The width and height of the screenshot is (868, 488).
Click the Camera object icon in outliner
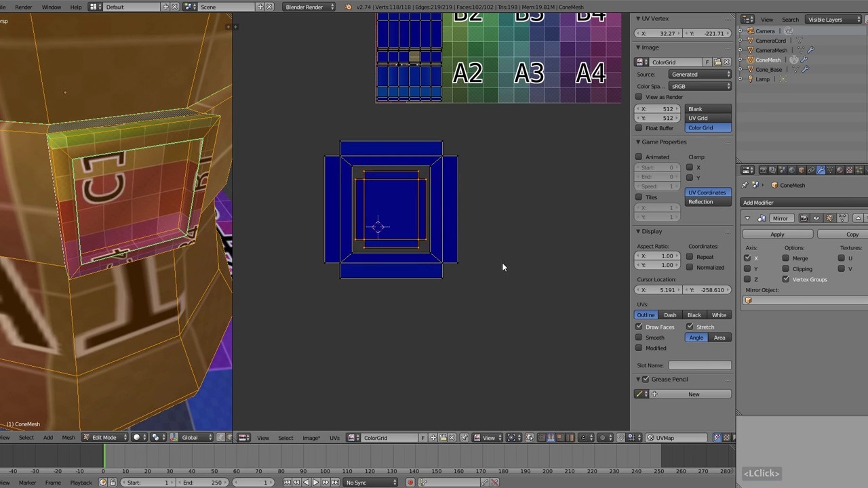click(750, 31)
